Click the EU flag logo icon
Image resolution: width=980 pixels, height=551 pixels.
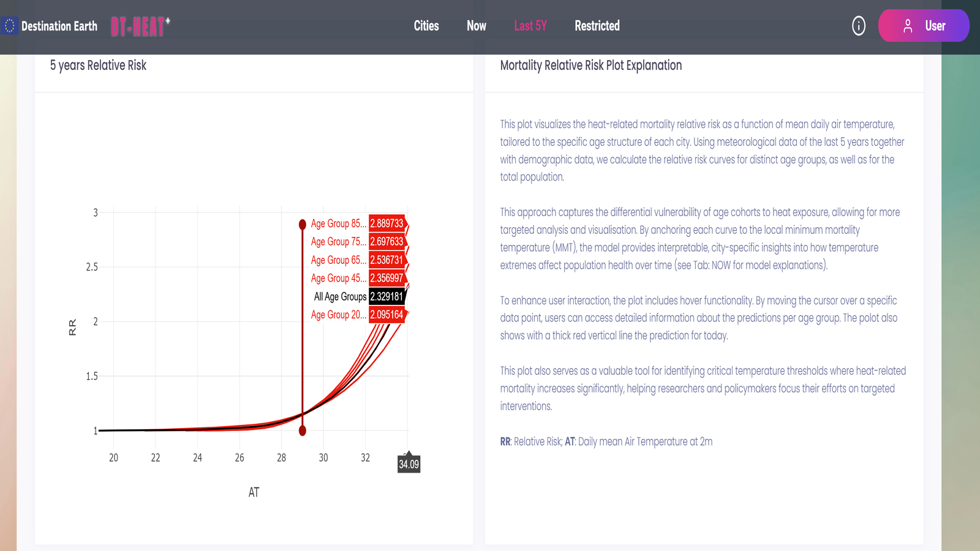click(x=10, y=26)
